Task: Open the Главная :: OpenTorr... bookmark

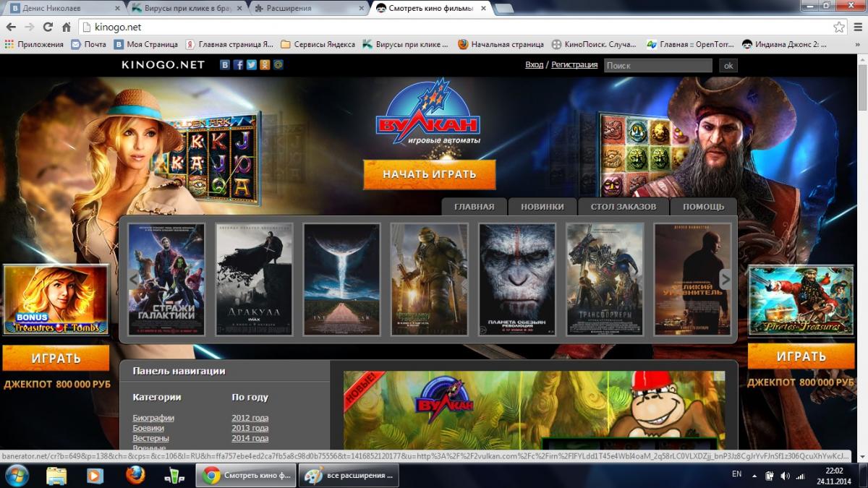Action: [690, 44]
